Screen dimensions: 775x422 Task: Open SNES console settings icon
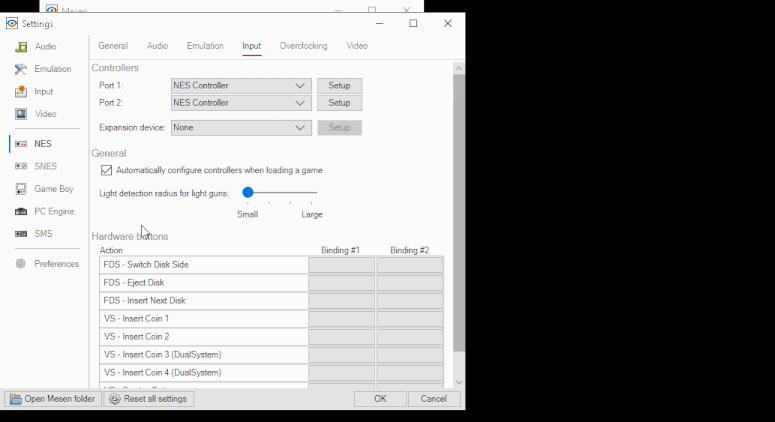click(21, 167)
